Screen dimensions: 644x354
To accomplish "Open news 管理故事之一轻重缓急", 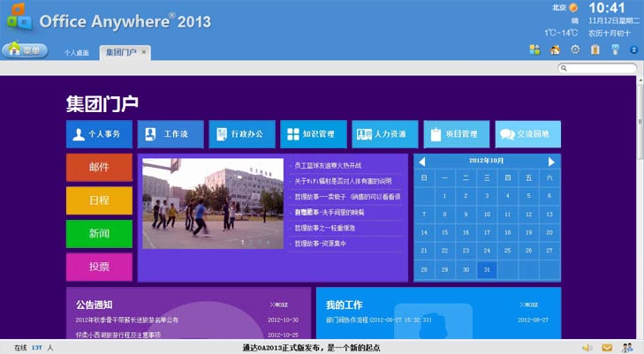I will pos(324,228).
